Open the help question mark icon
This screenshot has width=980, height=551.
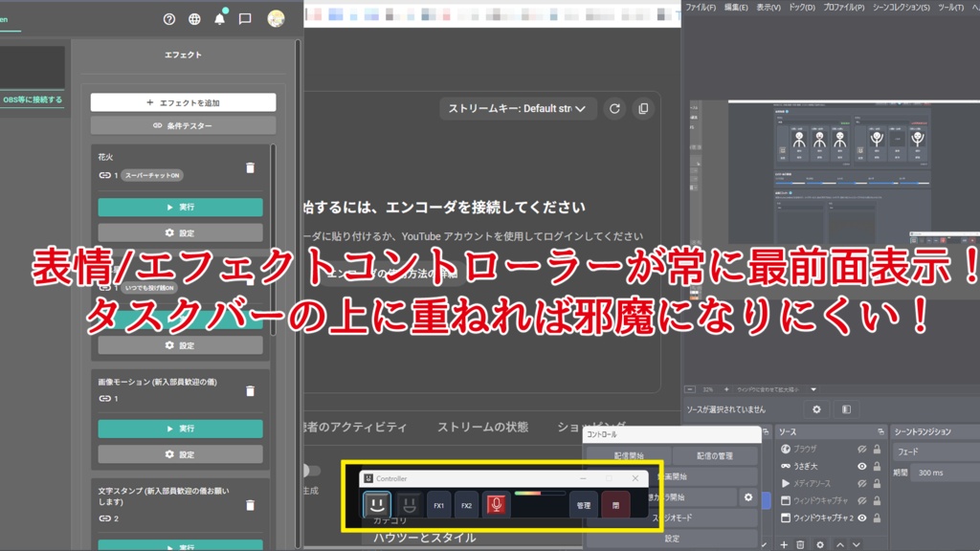pyautogui.click(x=168, y=19)
